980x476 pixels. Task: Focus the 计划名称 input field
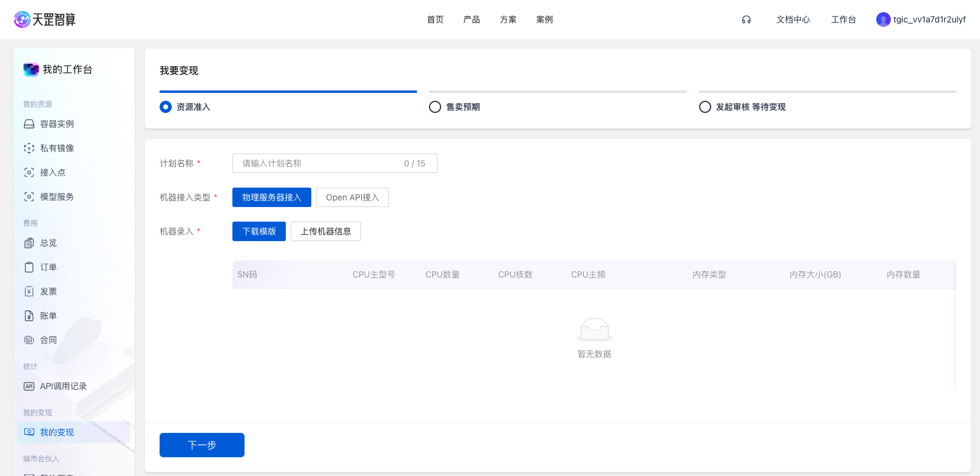click(335, 163)
